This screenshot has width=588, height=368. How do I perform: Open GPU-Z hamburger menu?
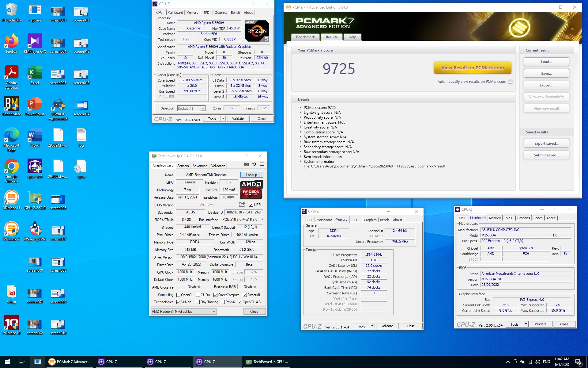click(x=262, y=164)
